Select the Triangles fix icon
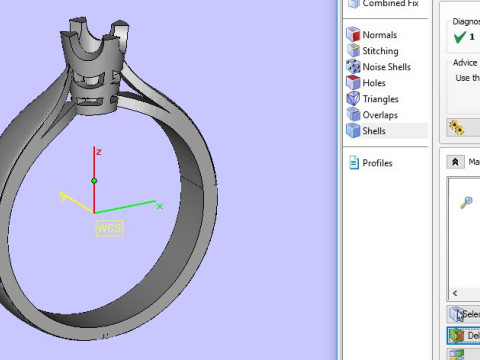Screen dimensions: 480x360 [353, 99]
